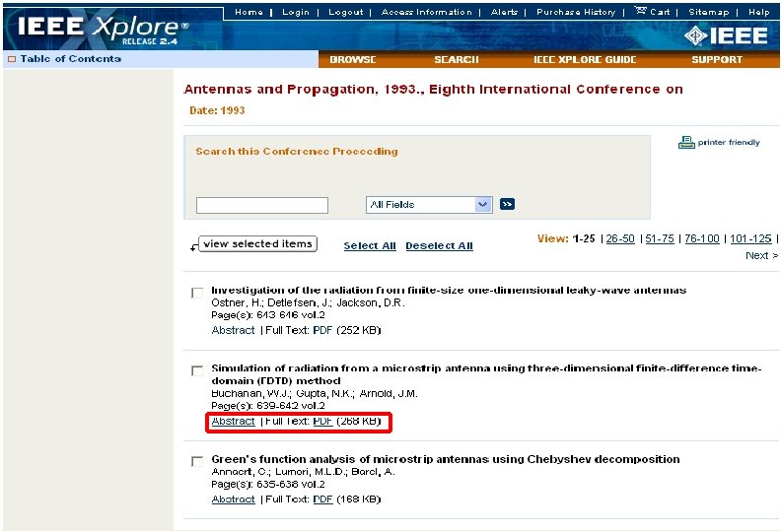Image resolution: width=781 pixels, height=532 pixels.
Task: View results 76-100
Action: coord(702,238)
